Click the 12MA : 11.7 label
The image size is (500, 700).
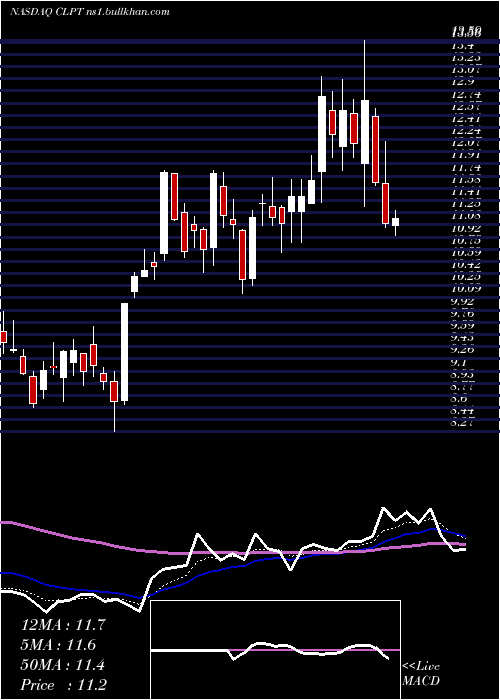(63, 625)
